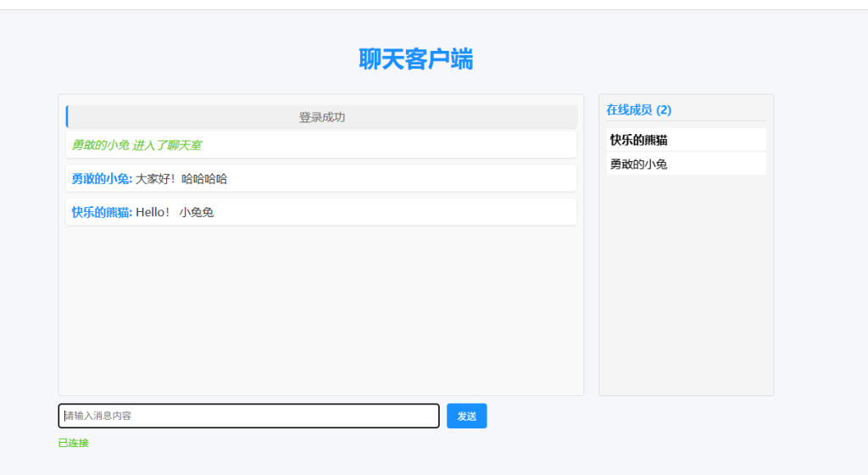Select 勇敢的小兔 in online members list
The height and width of the screenshot is (475, 868).
point(638,165)
